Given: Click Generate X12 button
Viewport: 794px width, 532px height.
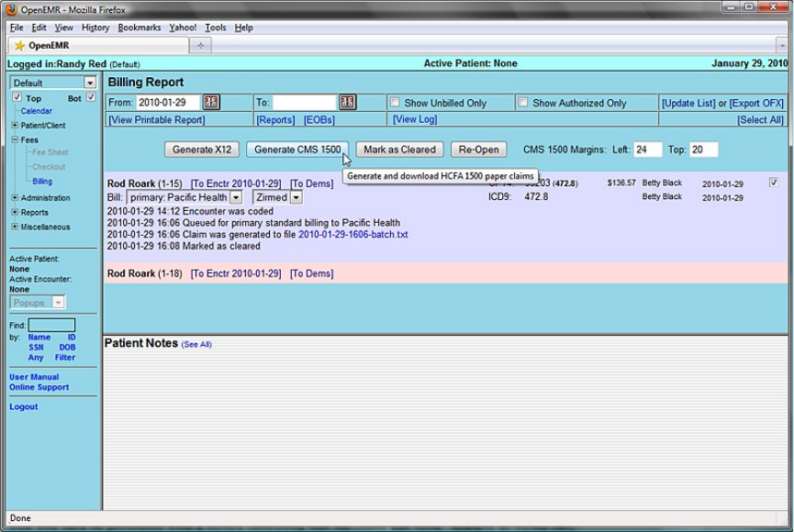Looking at the screenshot, I should pos(202,150).
